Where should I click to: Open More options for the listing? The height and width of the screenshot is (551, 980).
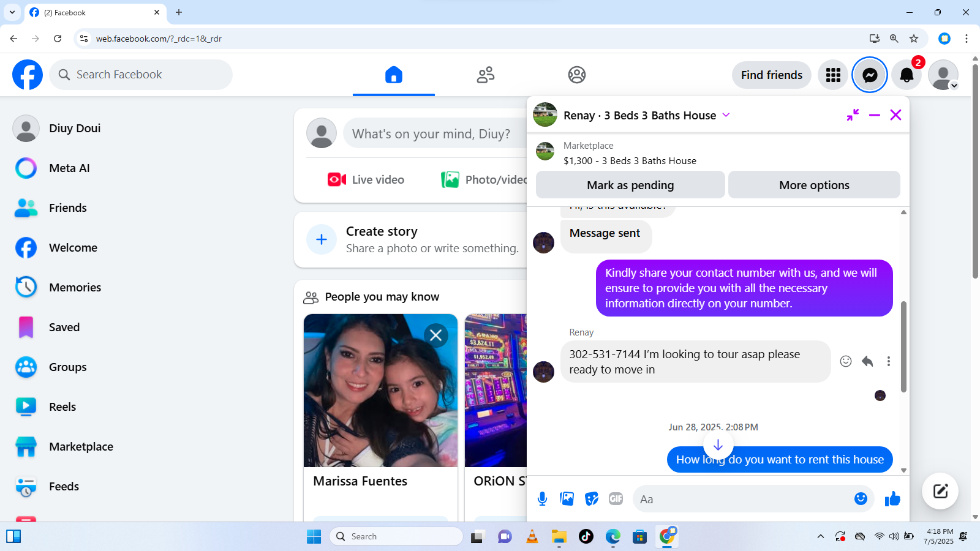click(x=814, y=185)
